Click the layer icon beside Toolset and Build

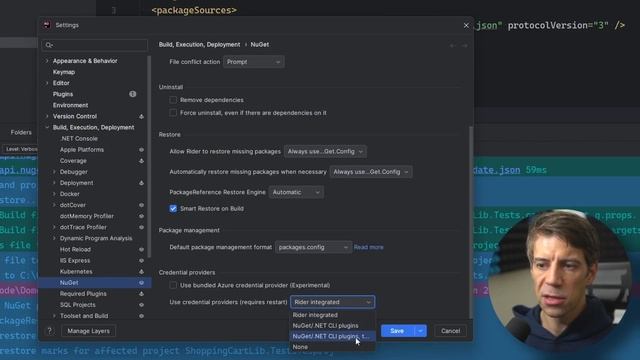[141, 316]
